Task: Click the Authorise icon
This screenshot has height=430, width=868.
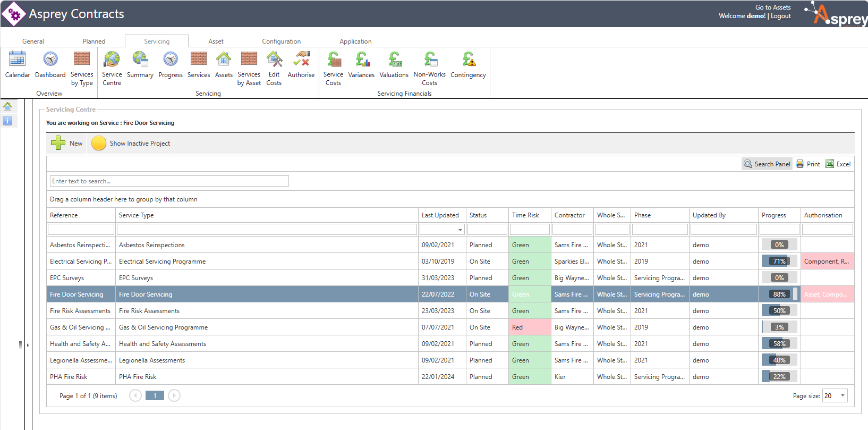Action: [301, 60]
